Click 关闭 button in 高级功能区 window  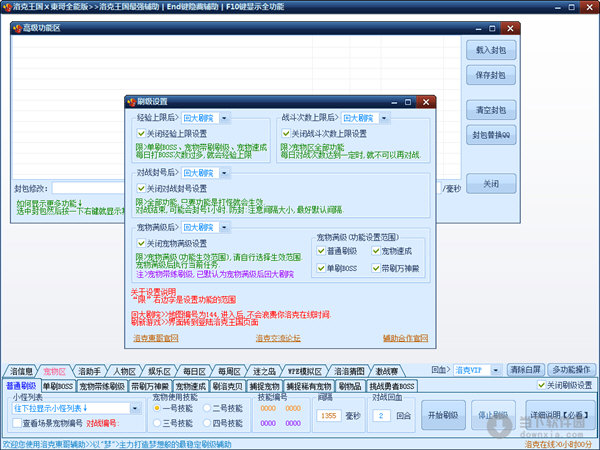pos(491,184)
